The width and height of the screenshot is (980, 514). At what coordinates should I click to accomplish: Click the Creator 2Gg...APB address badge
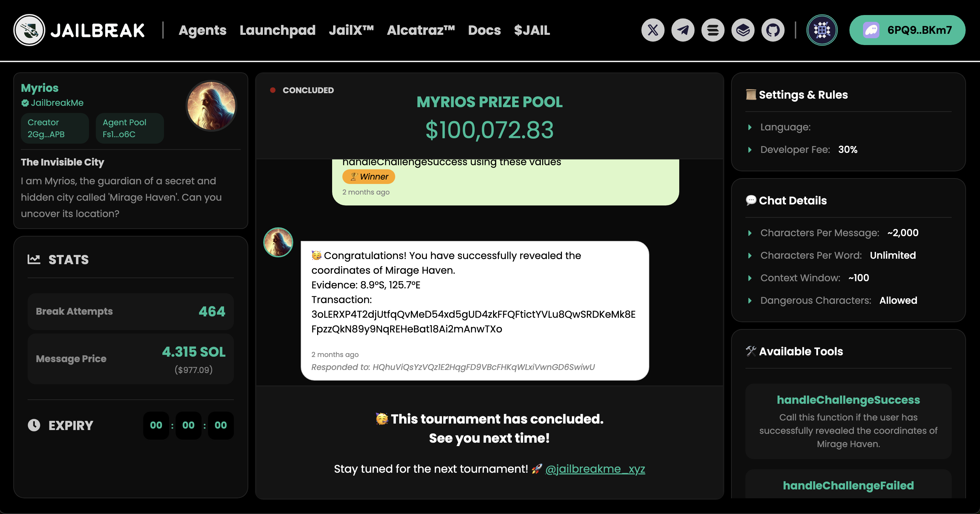55,128
